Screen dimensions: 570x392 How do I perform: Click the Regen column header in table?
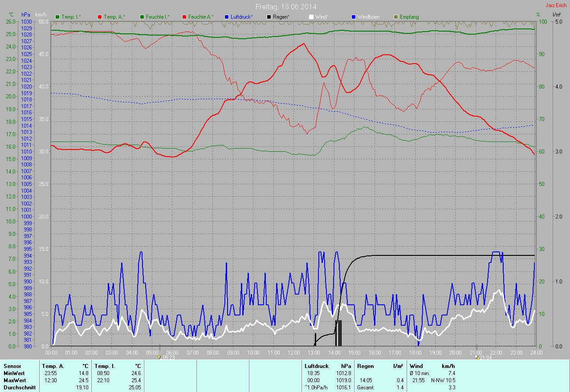tap(365, 366)
